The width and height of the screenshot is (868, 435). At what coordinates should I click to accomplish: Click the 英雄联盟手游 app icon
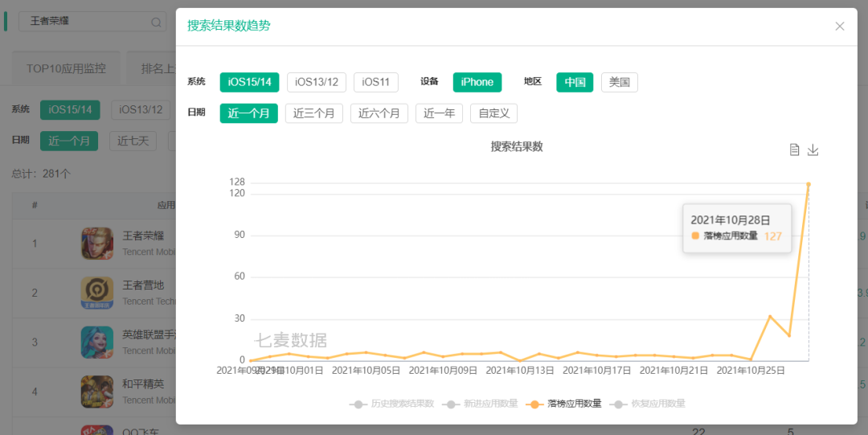tap(97, 342)
